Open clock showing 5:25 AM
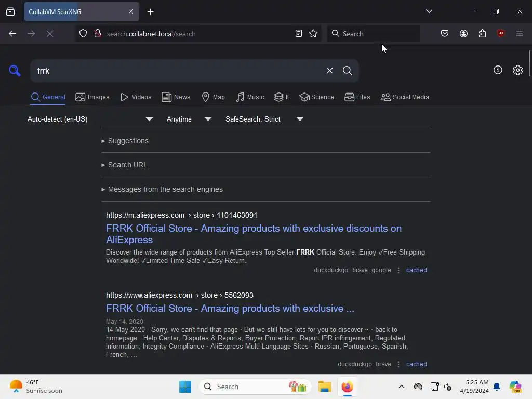 pos(474,387)
